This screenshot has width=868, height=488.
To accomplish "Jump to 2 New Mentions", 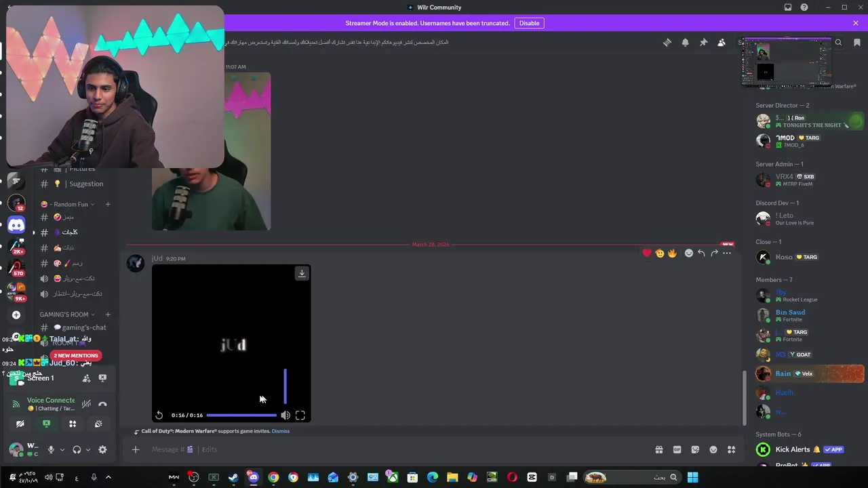I will (76, 356).
